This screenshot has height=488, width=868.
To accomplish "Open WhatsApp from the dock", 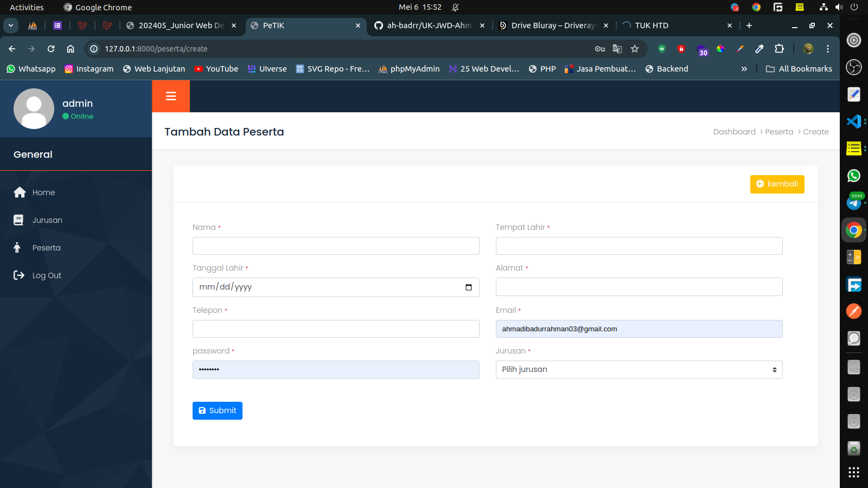I will point(854,176).
